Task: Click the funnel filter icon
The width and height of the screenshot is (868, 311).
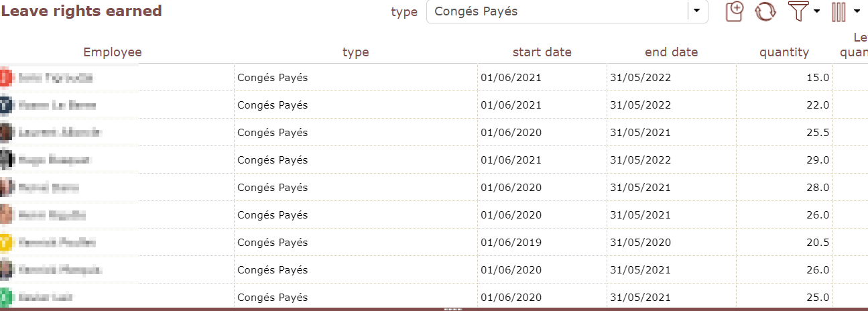Action: point(798,11)
